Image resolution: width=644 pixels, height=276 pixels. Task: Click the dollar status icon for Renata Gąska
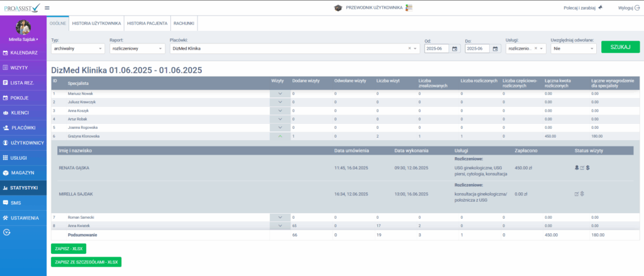point(587,168)
